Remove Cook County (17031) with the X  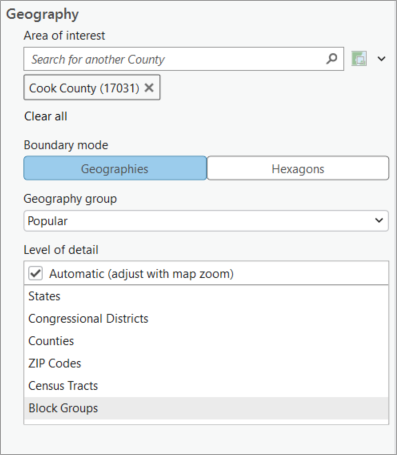coord(149,88)
